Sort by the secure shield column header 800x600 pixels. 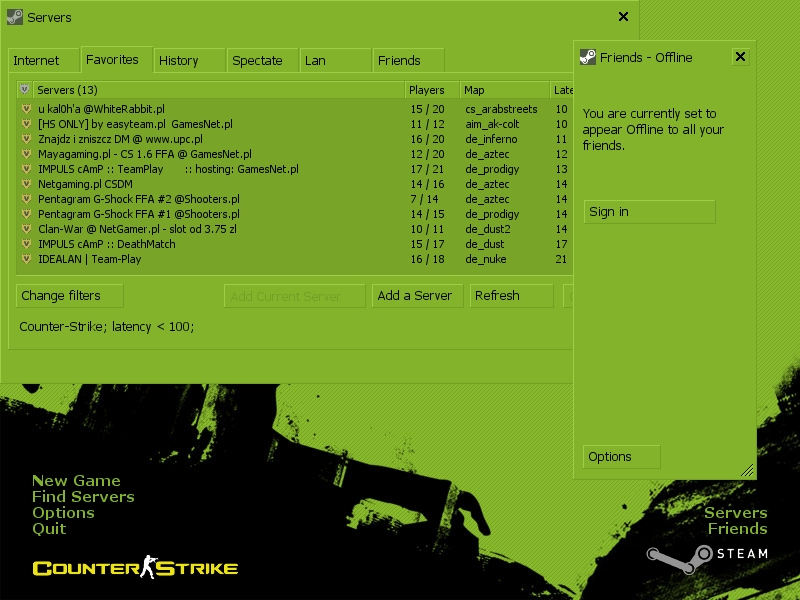(x=24, y=90)
